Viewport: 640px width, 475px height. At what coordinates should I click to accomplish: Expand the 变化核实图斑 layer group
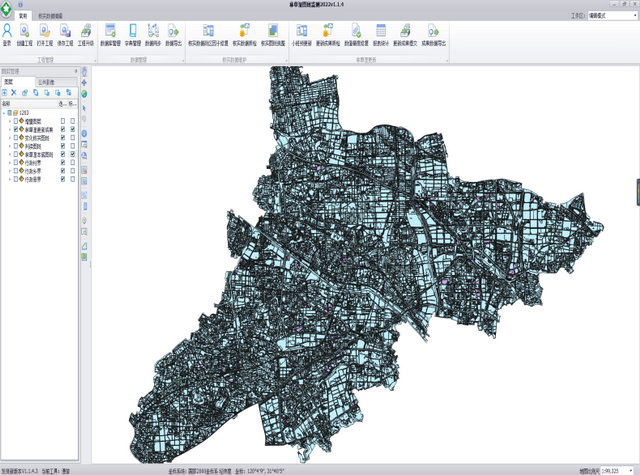(10, 138)
